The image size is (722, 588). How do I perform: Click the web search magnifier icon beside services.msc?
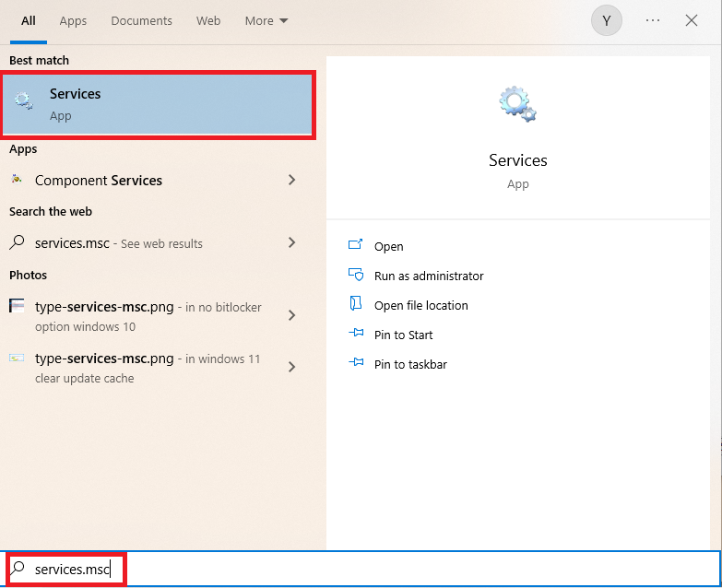pos(17,242)
